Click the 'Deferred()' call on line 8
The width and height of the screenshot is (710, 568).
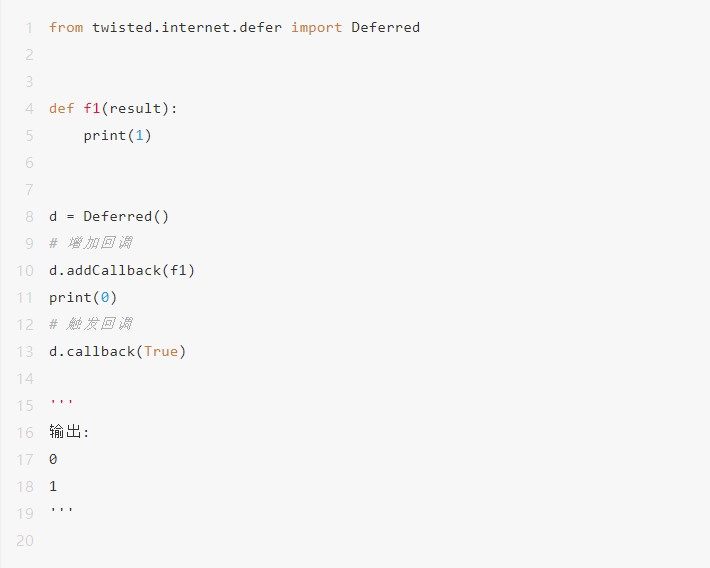126,217
